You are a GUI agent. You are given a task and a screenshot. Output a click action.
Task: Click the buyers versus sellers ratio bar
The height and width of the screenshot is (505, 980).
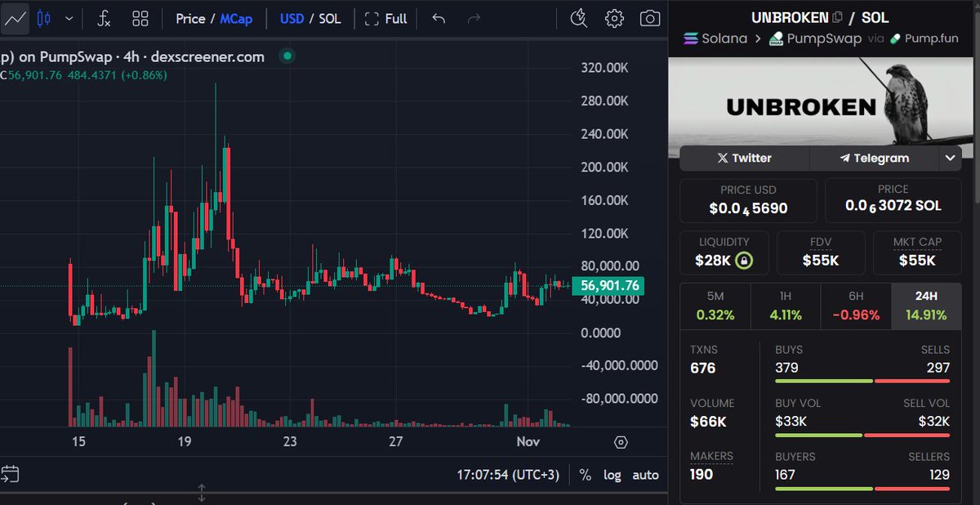(x=862, y=489)
